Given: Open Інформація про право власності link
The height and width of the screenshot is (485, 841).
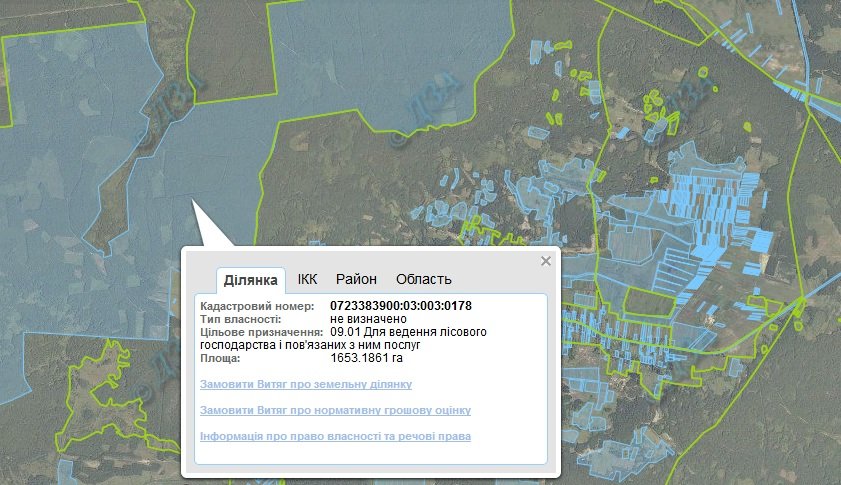Looking at the screenshot, I should pos(335,437).
